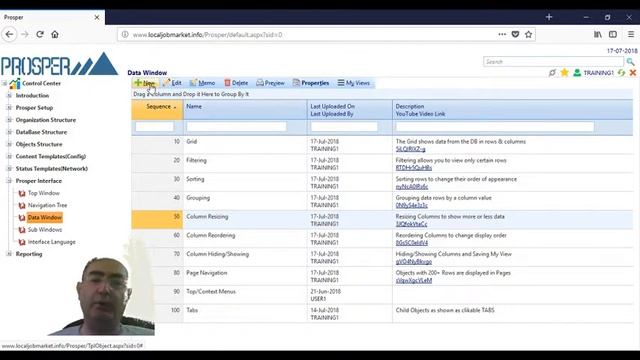Click the orange X logout icon
This screenshot has width=640, height=360.
coord(633,73)
